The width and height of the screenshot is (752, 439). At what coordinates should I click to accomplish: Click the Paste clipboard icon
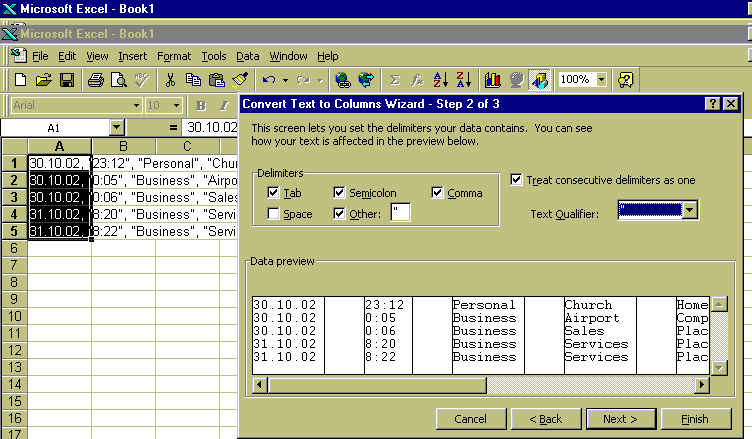217,80
